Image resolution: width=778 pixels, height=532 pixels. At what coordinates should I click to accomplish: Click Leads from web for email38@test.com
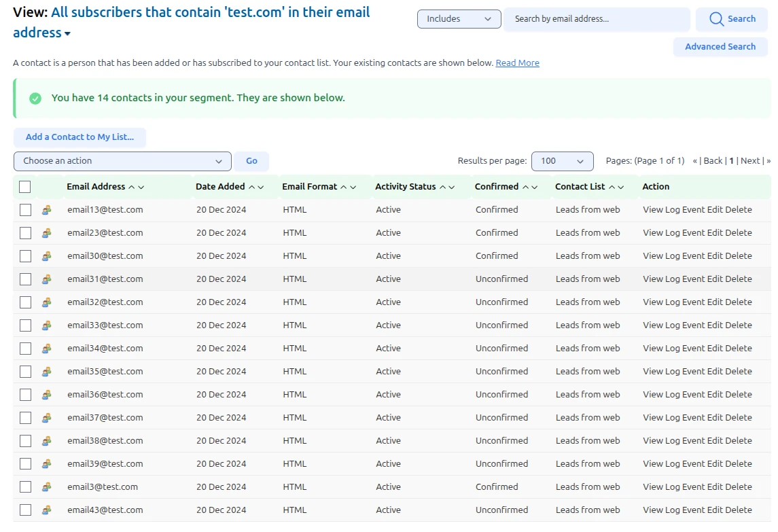pyautogui.click(x=588, y=441)
